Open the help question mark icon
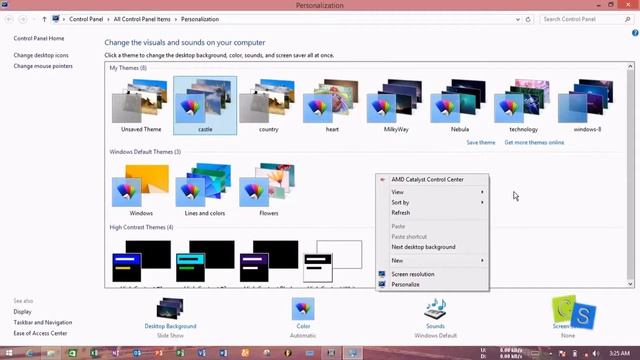Image resolution: width=640 pixels, height=360 pixels. coord(635,33)
